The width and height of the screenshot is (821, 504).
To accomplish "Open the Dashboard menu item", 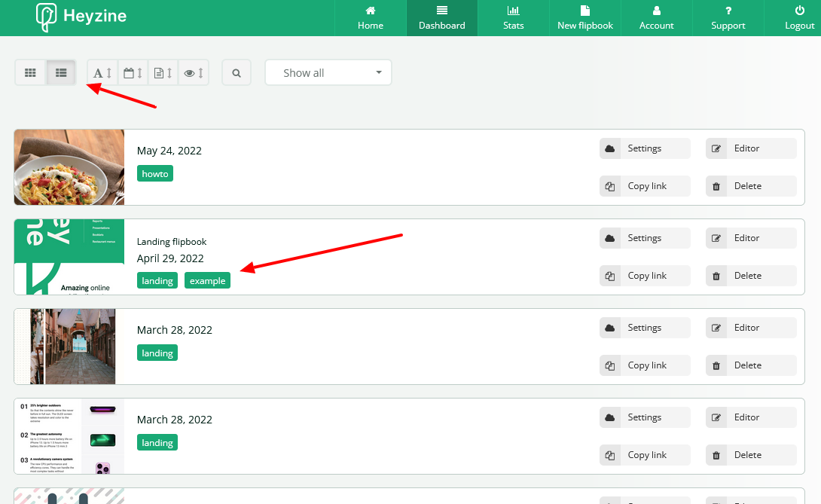I will tap(442, 18).
